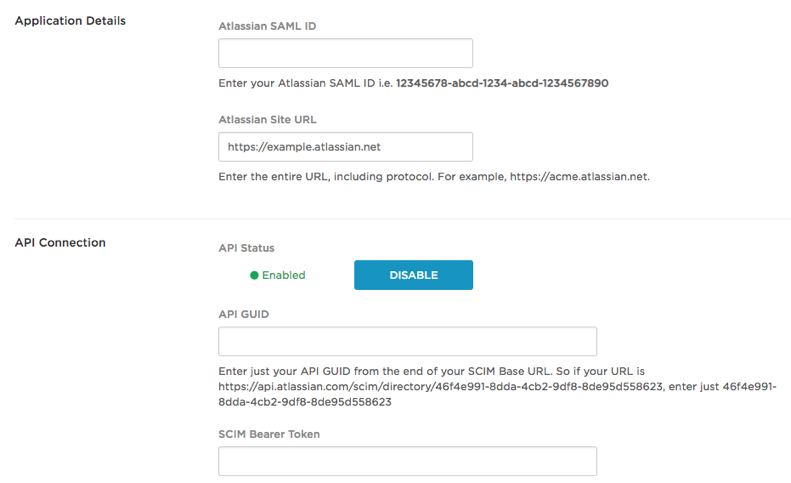Click the API Status label
791x483 pixels.
click(246, 248)
